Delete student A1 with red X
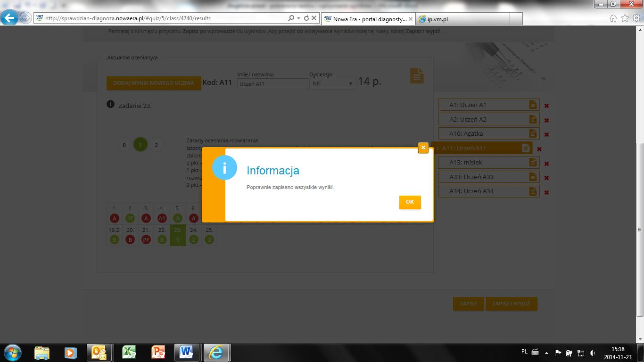Screen dimensions: 644x362 (546, 106)
